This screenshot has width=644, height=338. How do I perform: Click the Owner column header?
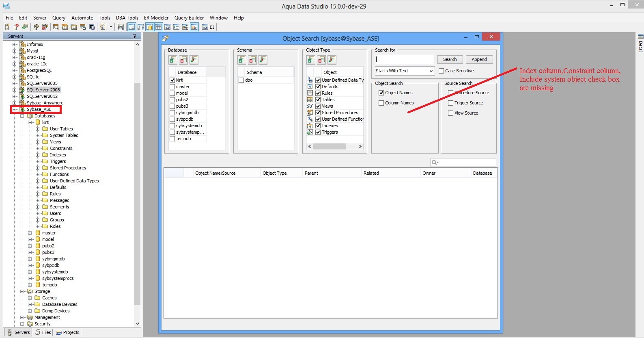(x=445, y=173)
